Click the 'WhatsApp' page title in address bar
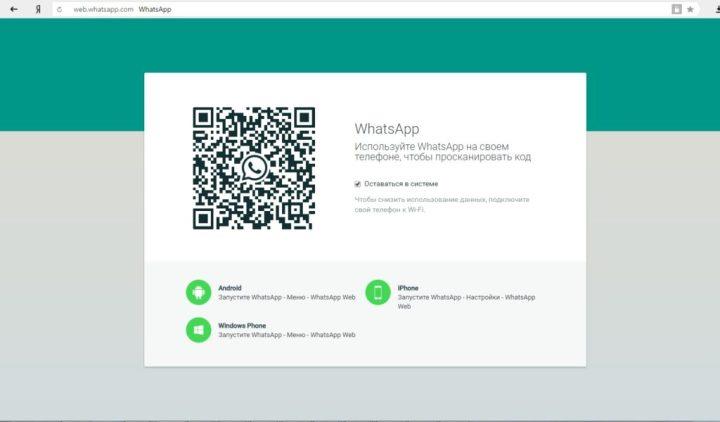Screen dimensions: 720x422 (x=153, y=9)
